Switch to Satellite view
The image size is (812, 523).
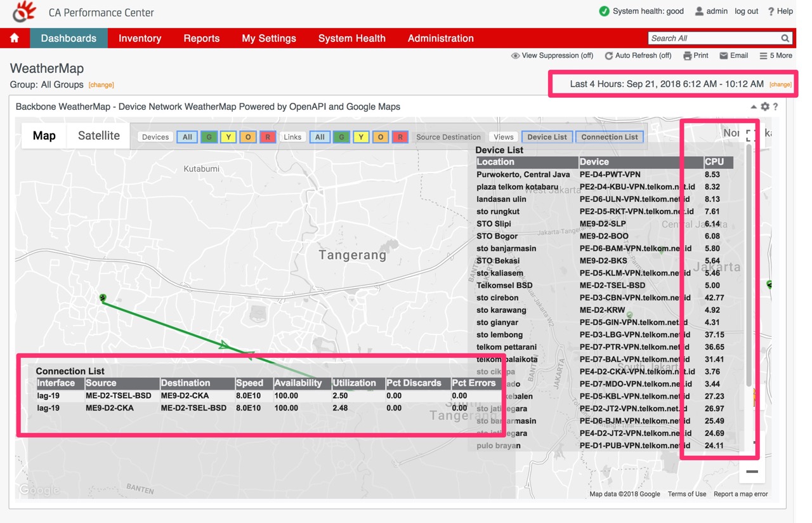[x=99, y=135]
